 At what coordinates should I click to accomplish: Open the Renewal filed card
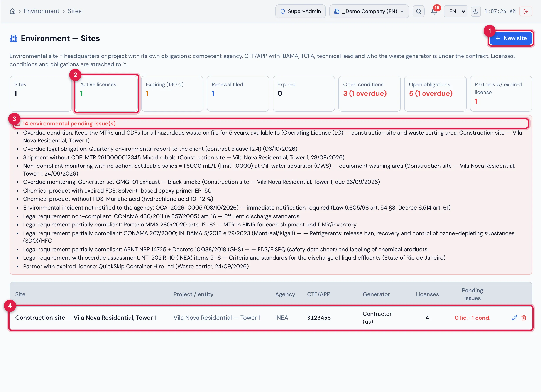238,93
